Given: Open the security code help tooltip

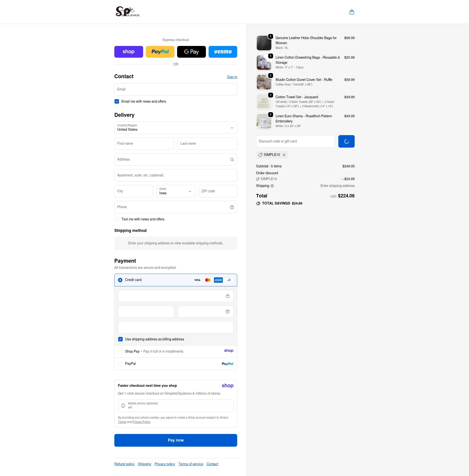Looking at the screenshot, I should 227,311.
